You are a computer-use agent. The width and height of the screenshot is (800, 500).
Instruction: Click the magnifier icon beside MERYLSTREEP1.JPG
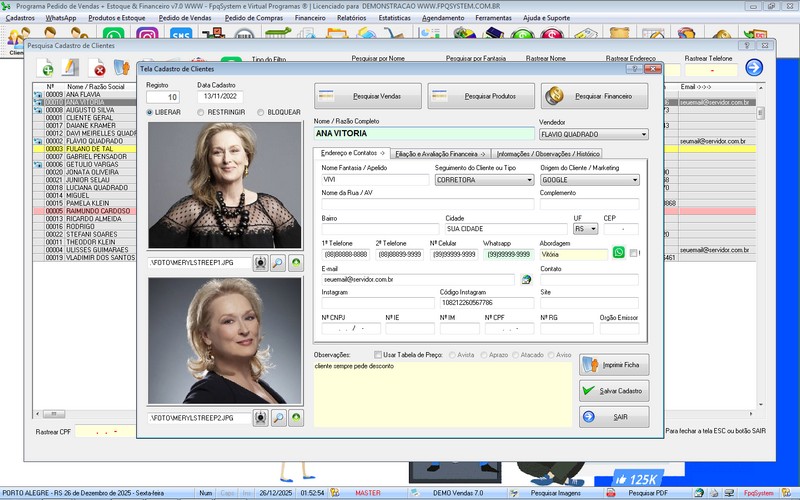(x=278, y=262)
